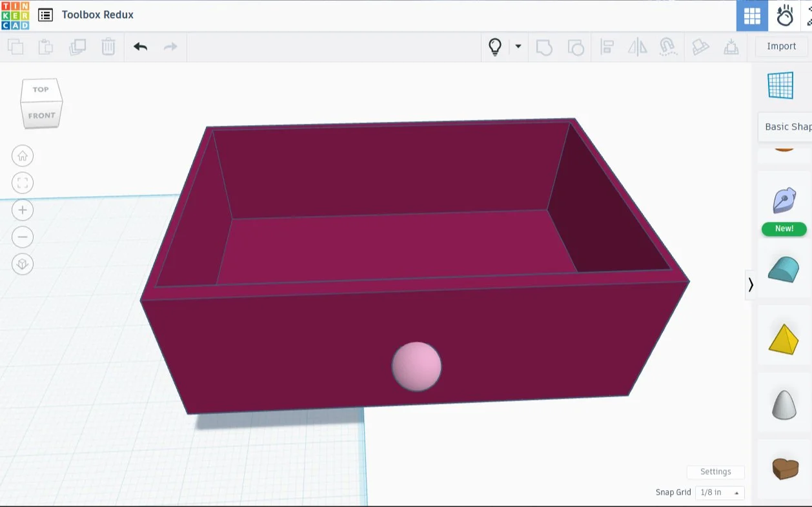The width and height of the screenshot is (812, 507).
Task: Click the Tinkercad logo
Action: [x=15, y=15]
